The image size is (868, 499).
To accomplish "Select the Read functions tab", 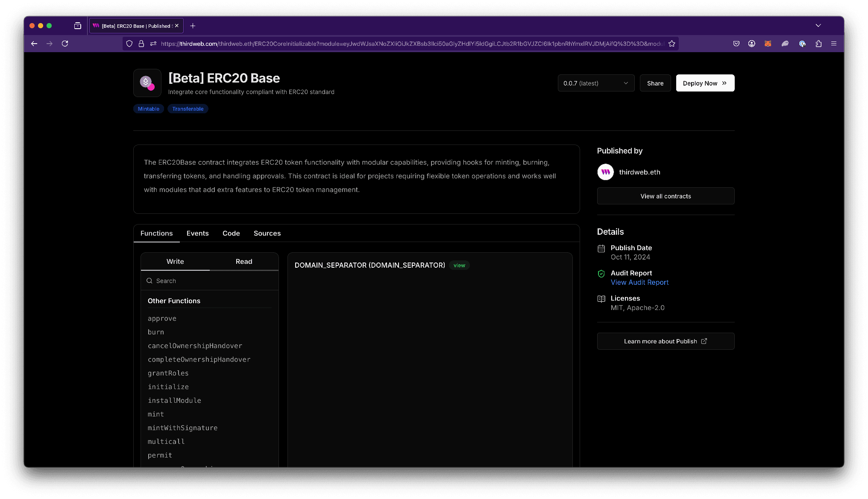I will point(243,261).
